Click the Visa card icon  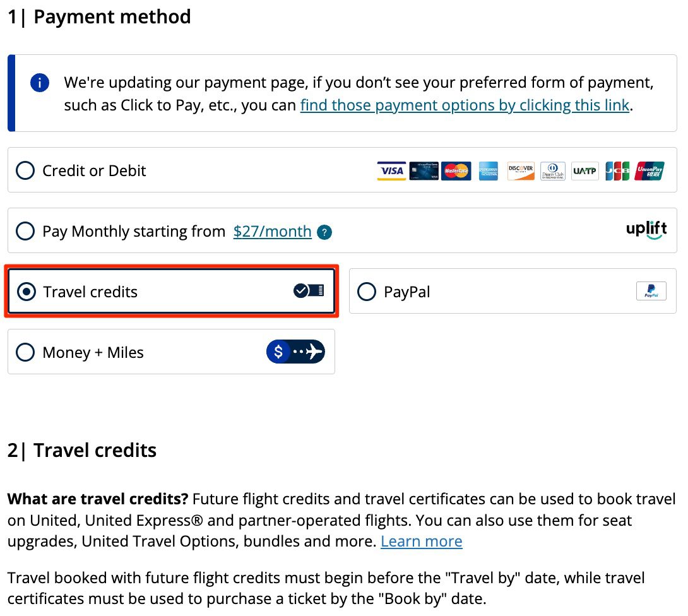(391, 170)
